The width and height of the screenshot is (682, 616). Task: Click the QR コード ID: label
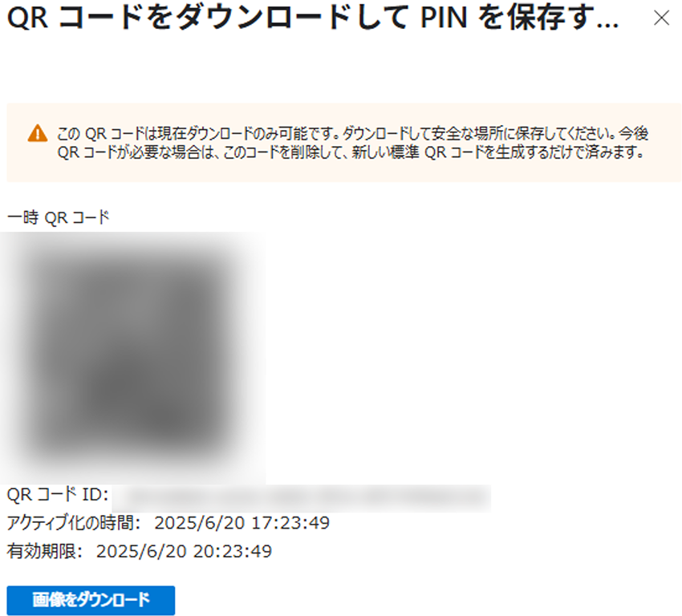[x=58, y=495]
